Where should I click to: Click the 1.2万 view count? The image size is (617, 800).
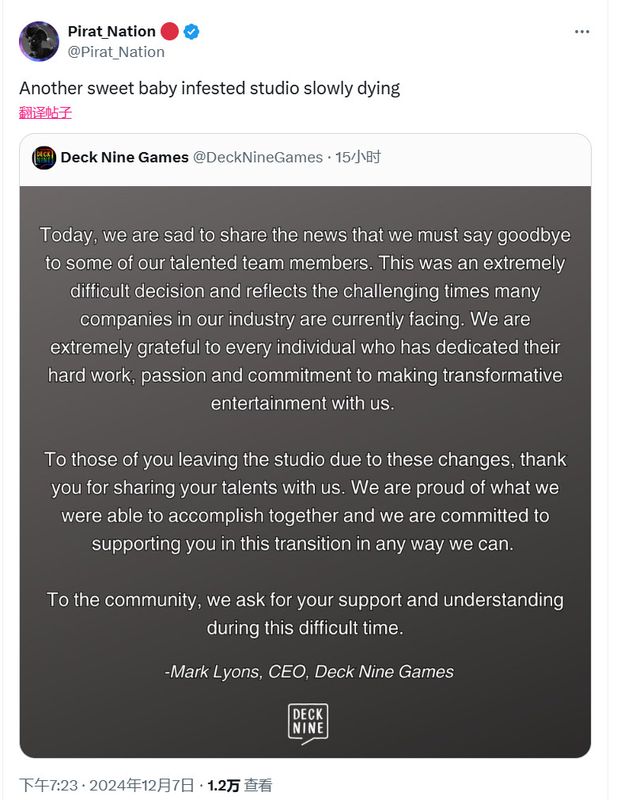click(x=223, y=786)
